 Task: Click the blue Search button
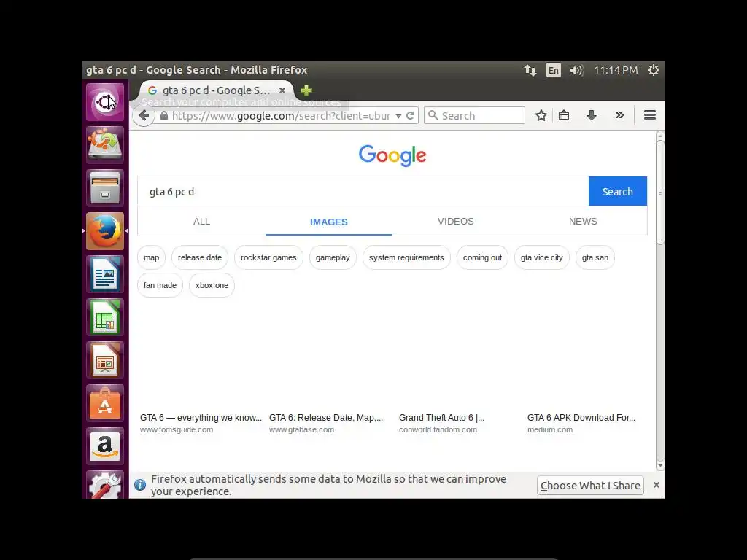pos(617,192)
